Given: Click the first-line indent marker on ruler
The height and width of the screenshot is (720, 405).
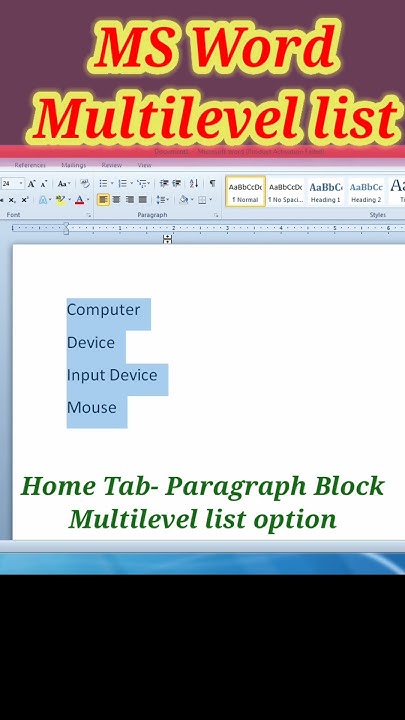Looking at the screenshot, I should click(66, 225).
